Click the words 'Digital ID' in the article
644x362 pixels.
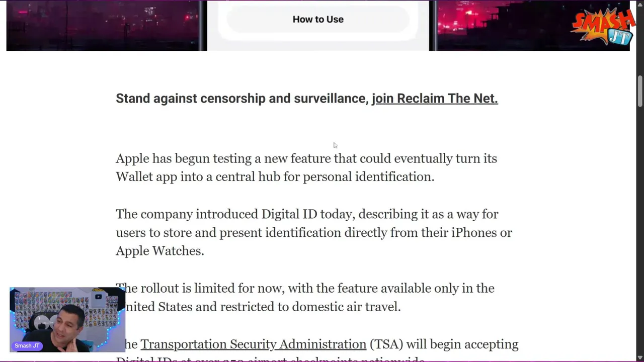289,214
